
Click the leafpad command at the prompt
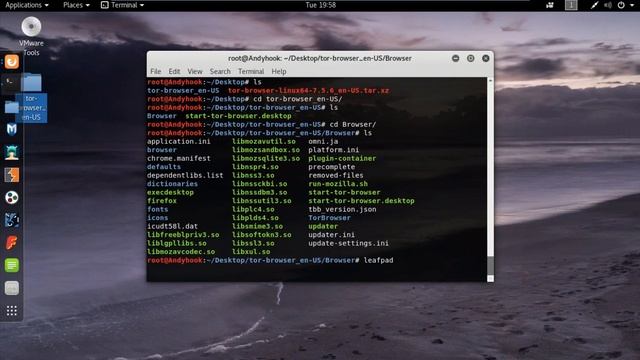(x=378, y=260)
